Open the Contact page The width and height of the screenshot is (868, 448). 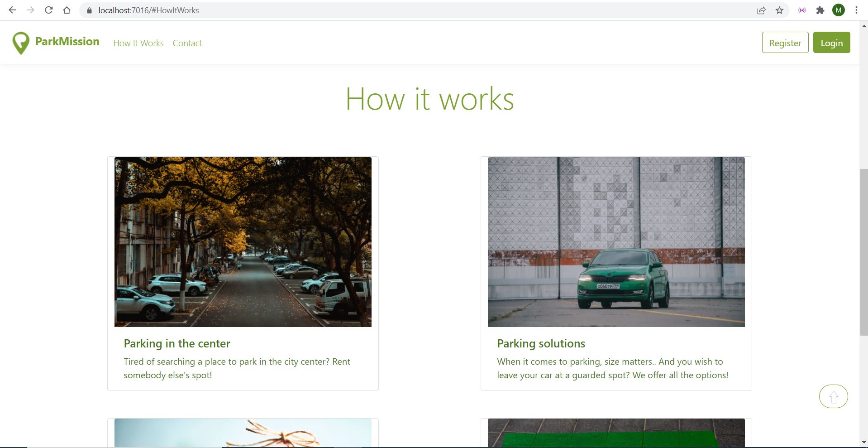187,43
